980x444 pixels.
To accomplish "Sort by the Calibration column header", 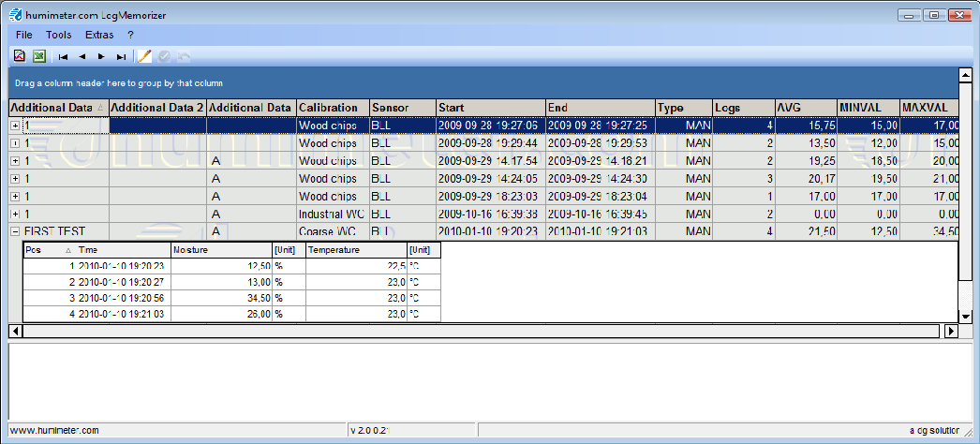I will click(x=334, y=108).
